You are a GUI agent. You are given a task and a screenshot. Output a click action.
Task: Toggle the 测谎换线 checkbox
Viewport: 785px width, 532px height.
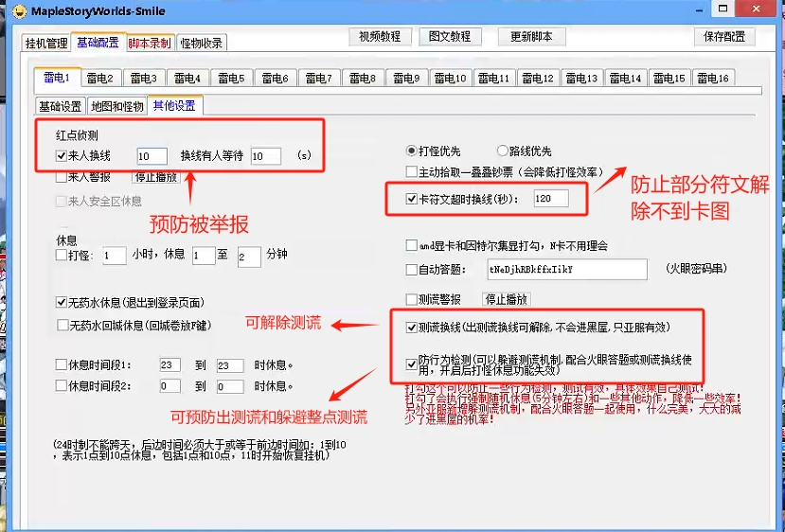tap(412, 328)
